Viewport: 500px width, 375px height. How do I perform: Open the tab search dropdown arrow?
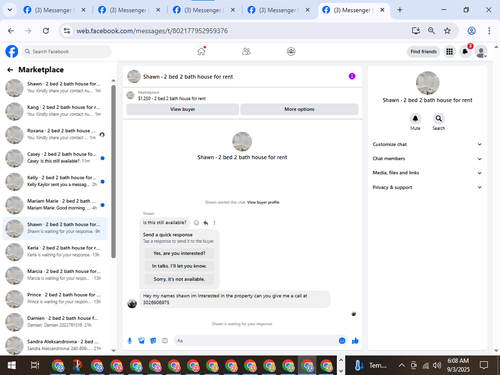(10, 10)
